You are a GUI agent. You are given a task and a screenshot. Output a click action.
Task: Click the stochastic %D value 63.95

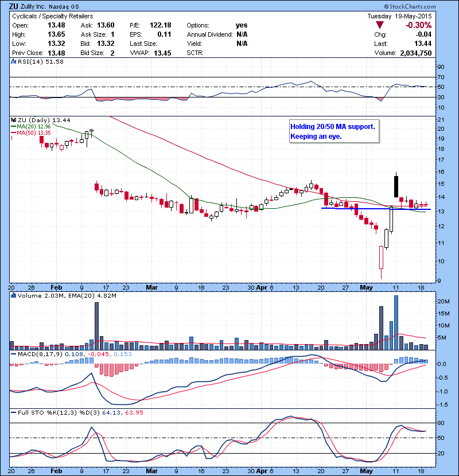[134, 412]
